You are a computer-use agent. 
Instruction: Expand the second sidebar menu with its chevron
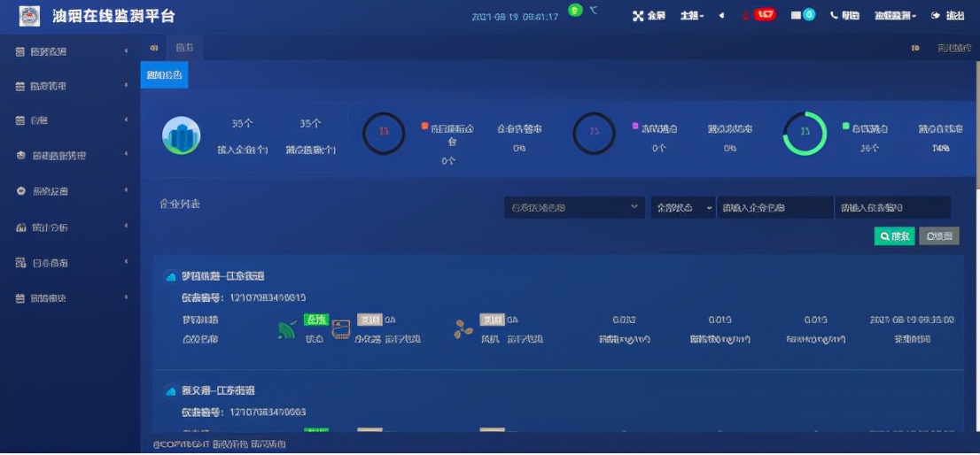point(126,86)
